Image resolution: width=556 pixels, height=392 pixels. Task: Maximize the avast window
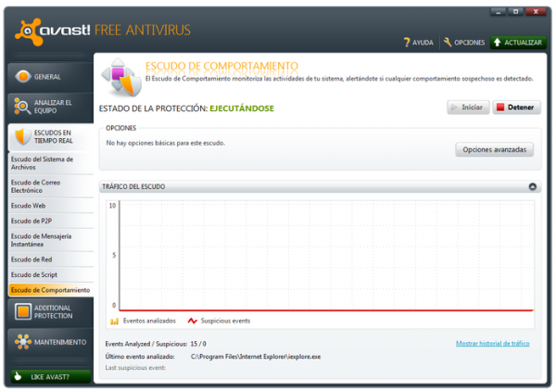[516, 12]
